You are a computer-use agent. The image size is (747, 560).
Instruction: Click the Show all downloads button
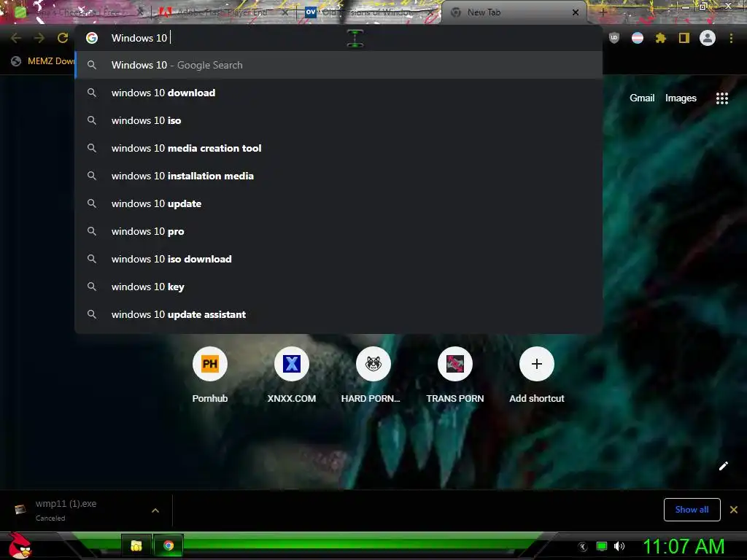click(x=692, y=510)
